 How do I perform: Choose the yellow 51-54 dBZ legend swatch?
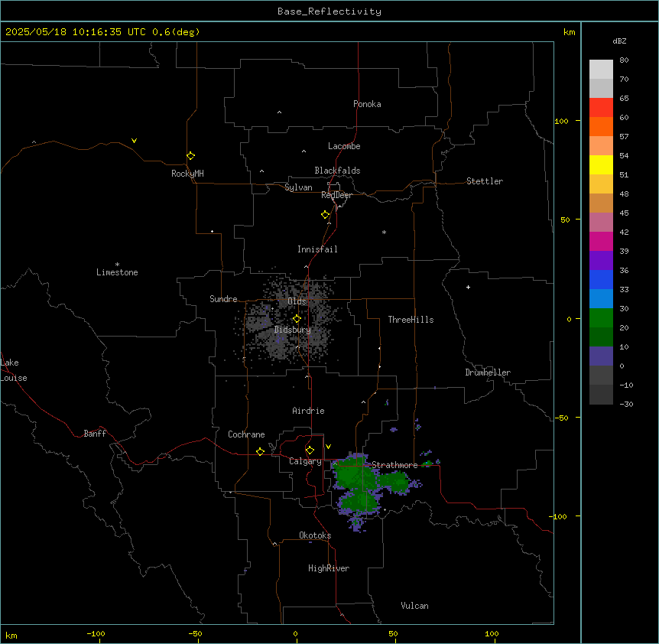601,164
